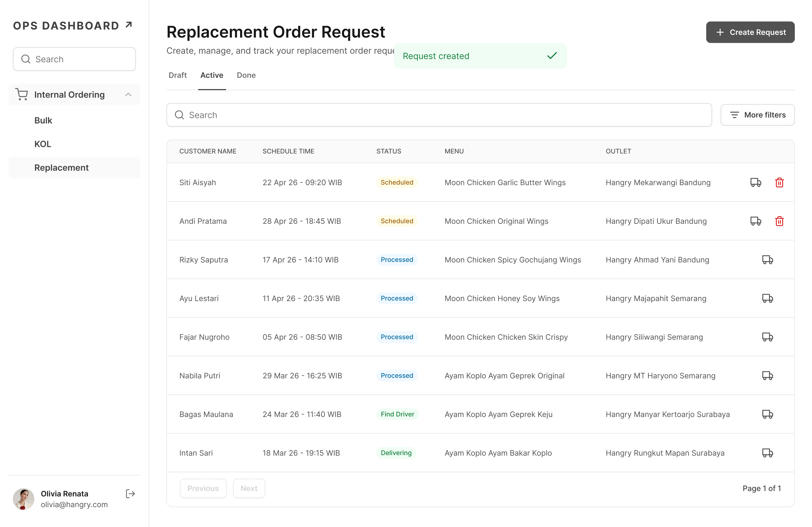The width and height of the screenshot is (812, 527).
Task: Click delivery truck icon for Intan Sari
Action: 768,453
